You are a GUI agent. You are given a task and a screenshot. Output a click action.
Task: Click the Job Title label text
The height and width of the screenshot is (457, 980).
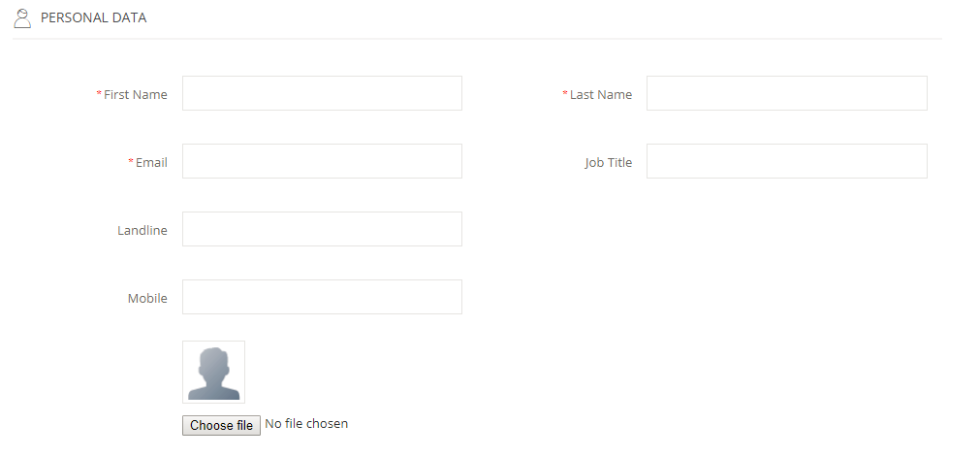tap(608, 162)
